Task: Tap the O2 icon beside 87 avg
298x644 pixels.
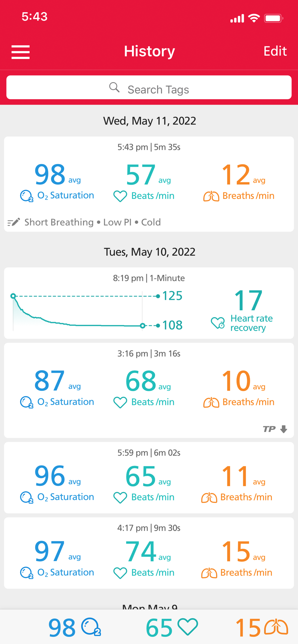Action: [26, 402]
